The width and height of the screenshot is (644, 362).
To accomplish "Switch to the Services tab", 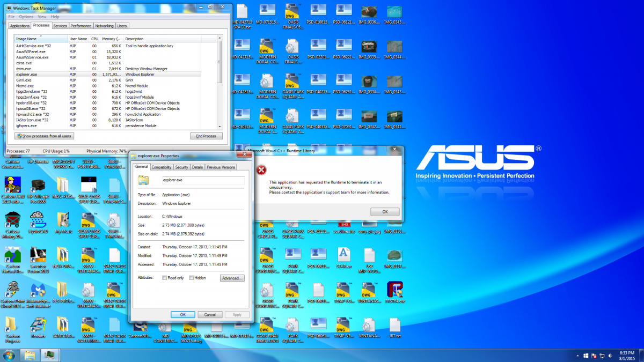I will coord(60,26).
